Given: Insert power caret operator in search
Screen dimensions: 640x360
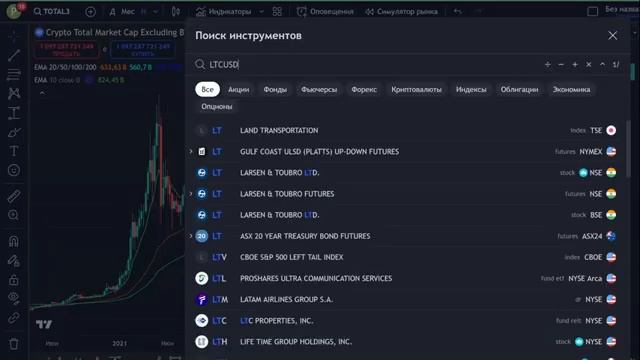Looking at the screenshot, I should [602, 64].
